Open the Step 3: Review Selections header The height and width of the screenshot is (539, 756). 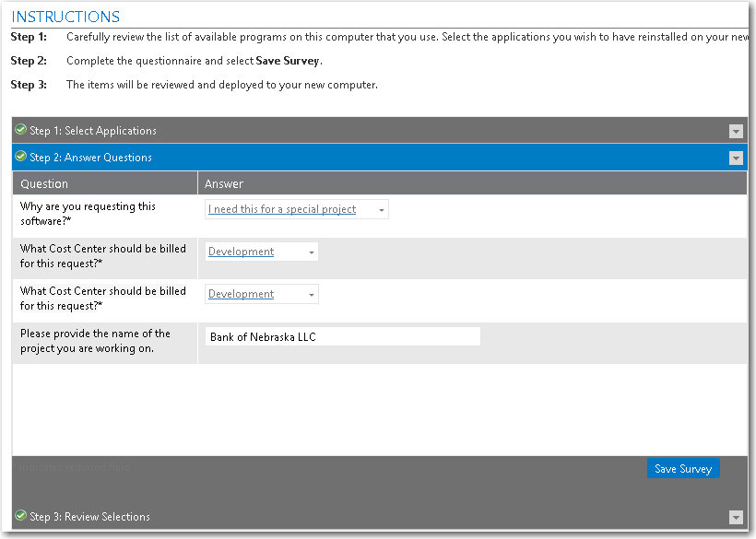coord(89,517)
